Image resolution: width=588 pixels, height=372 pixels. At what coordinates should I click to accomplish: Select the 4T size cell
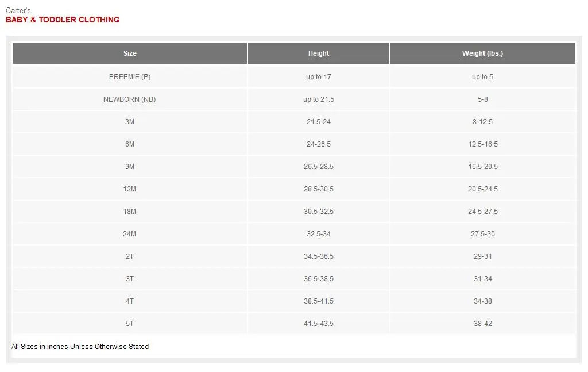[130, 301]
